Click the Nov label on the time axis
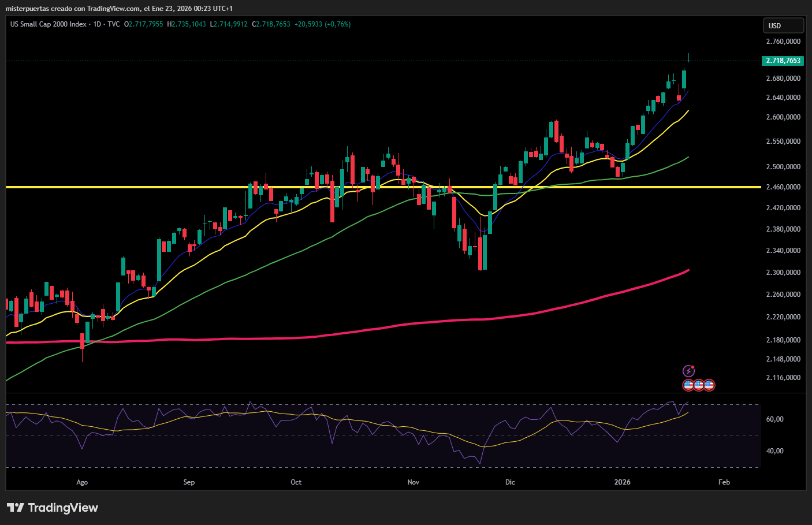Viewport: 812px width, 525px height. 414,482
